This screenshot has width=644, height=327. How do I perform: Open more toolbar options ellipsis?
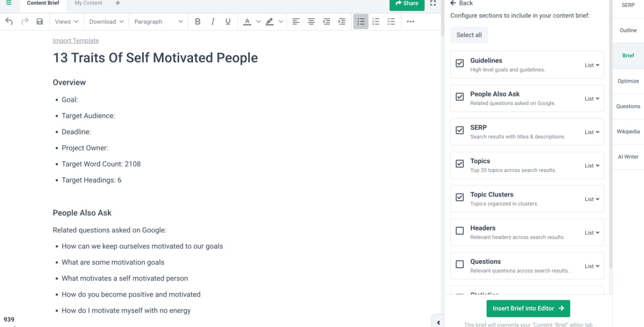click(410, 21)
